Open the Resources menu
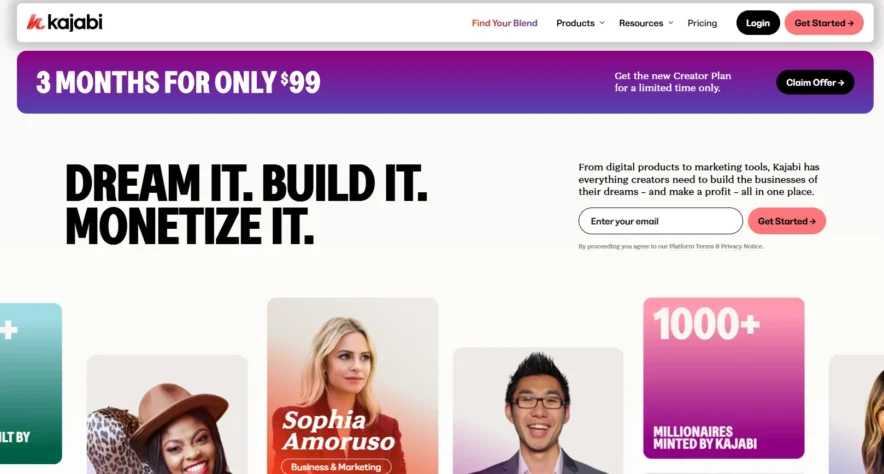The image size is (884, 474). point(640,23)
